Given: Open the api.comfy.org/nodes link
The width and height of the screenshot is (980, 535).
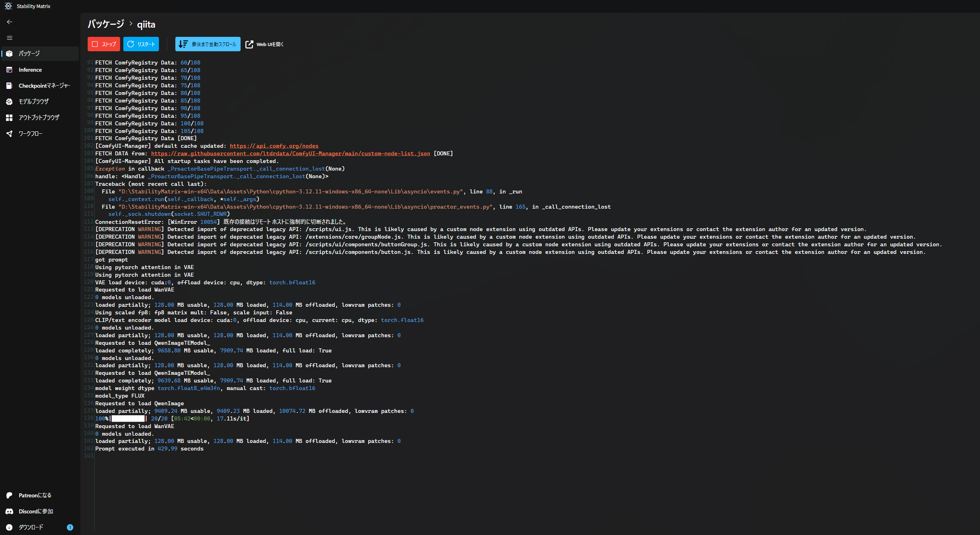Looking at the screenshot, I should [x=274, y=146].
